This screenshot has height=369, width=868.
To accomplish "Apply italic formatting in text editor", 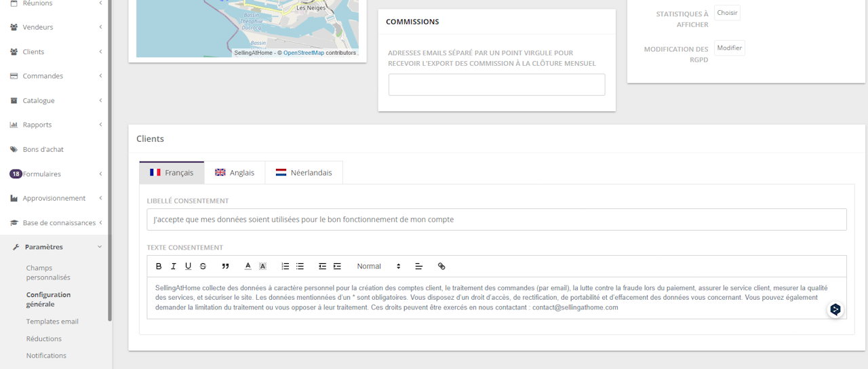I will point(174,267).
